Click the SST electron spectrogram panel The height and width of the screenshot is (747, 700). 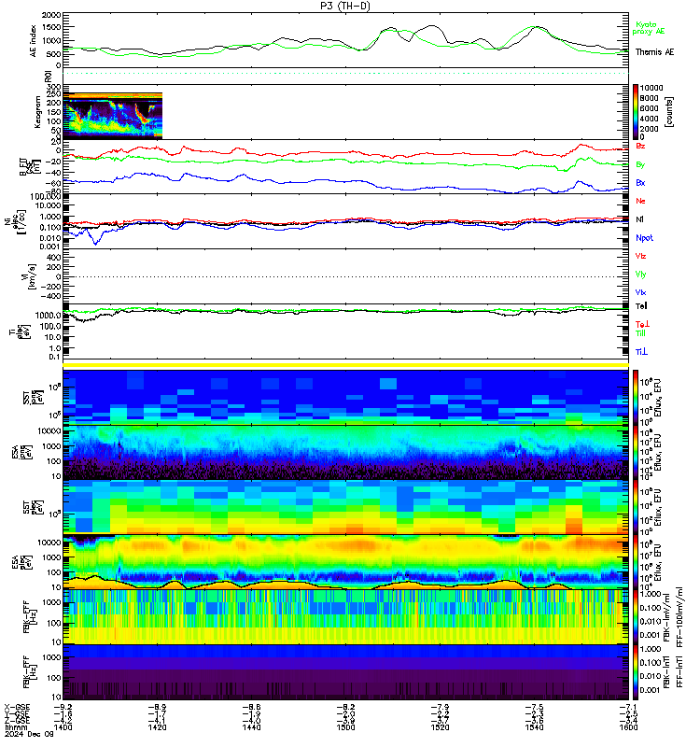[x=345, y=507]
